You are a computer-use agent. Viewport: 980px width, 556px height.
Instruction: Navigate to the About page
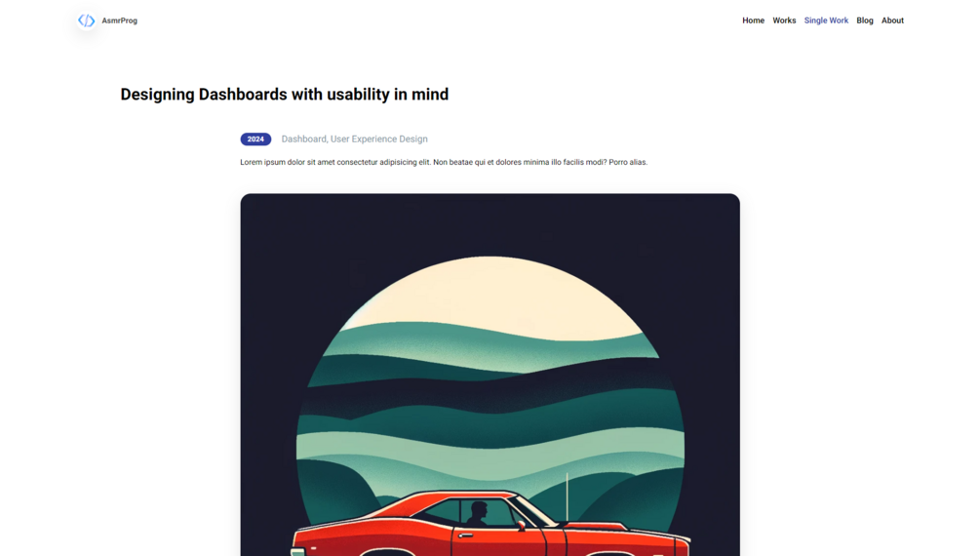coord(892,20)
